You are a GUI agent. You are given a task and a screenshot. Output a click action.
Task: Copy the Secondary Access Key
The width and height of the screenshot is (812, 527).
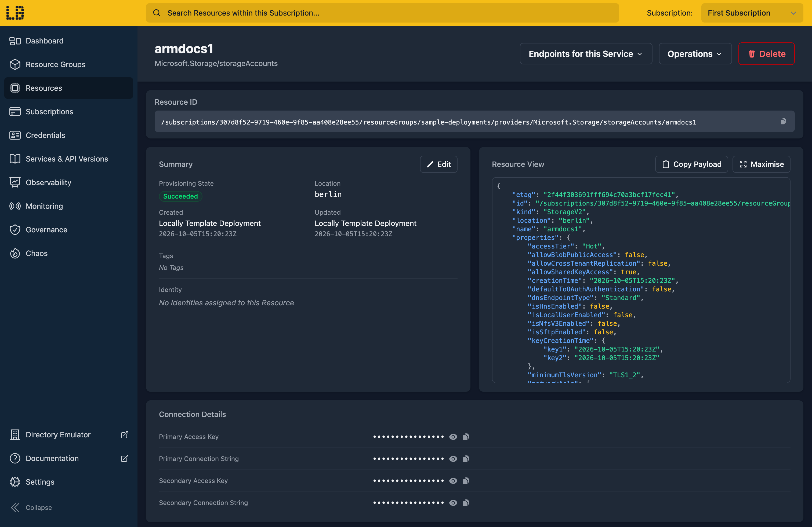466,481
